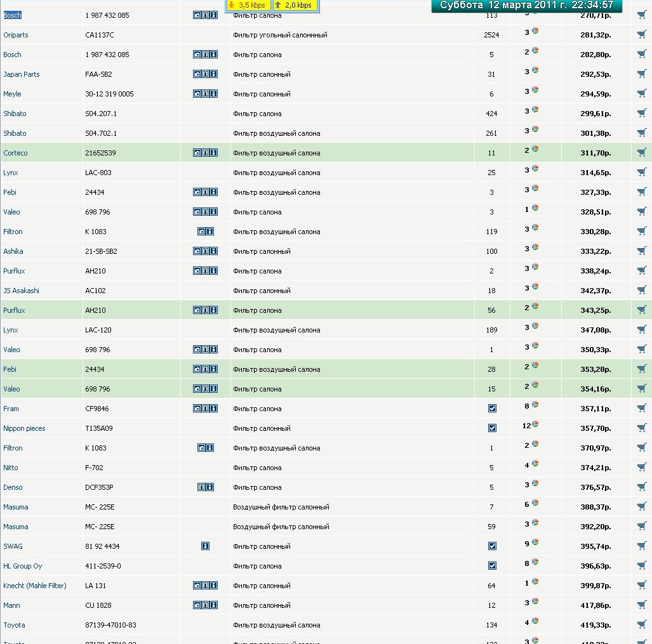Select part number 411-2539-0
652x644 pixels.
103,566
